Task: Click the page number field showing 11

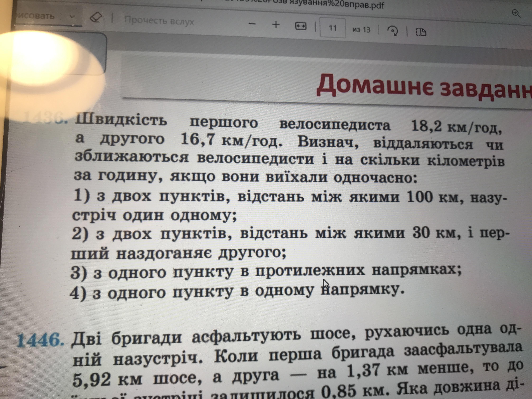Action: 333,28
